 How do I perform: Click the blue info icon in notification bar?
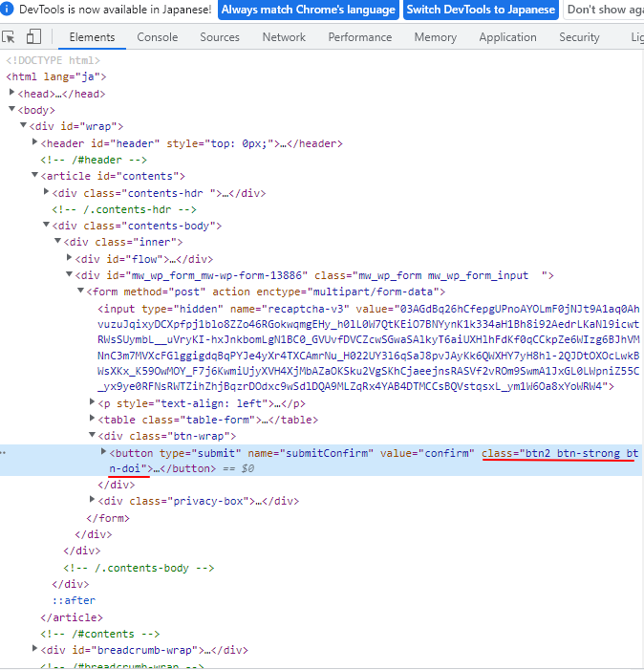pos(8,10)
